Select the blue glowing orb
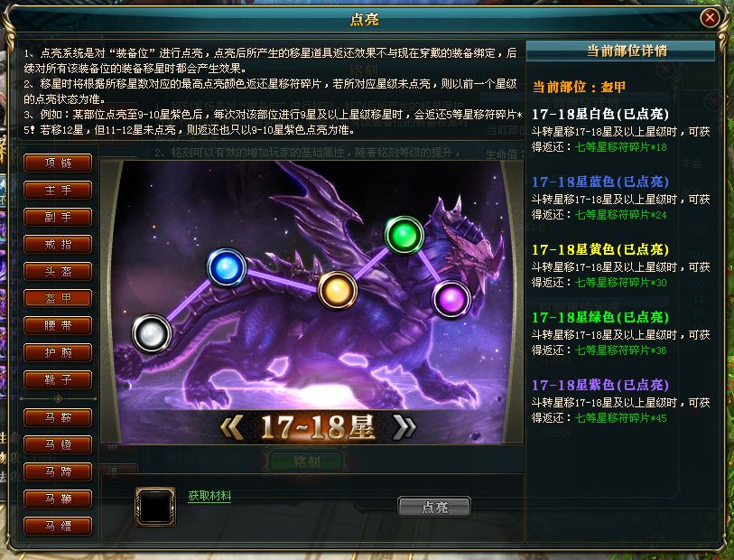 [227, 268]
